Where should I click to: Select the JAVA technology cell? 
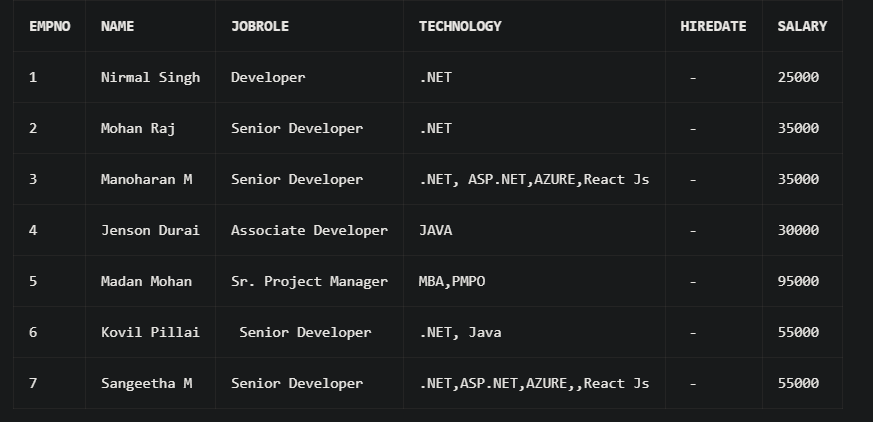click(x=435, y=230)
